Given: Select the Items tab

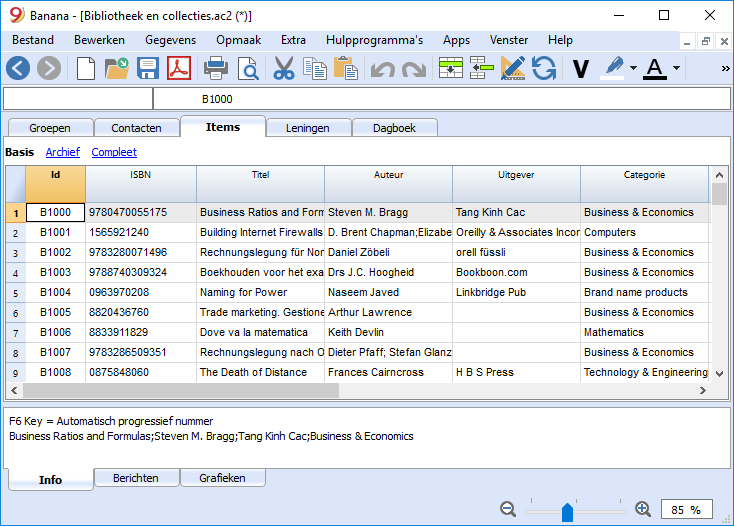Looking at the screenshot, I should (x=223, y=127).
